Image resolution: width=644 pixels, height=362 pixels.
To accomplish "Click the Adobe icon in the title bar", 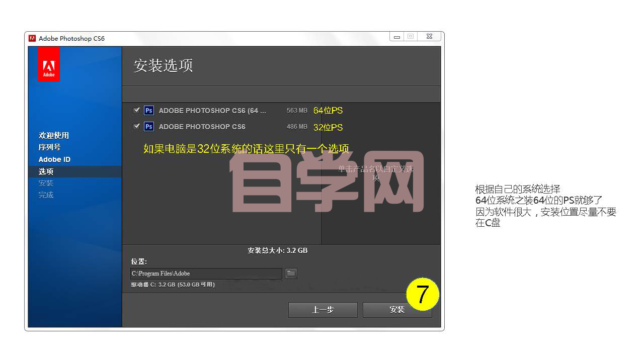I will coord(32,38).
